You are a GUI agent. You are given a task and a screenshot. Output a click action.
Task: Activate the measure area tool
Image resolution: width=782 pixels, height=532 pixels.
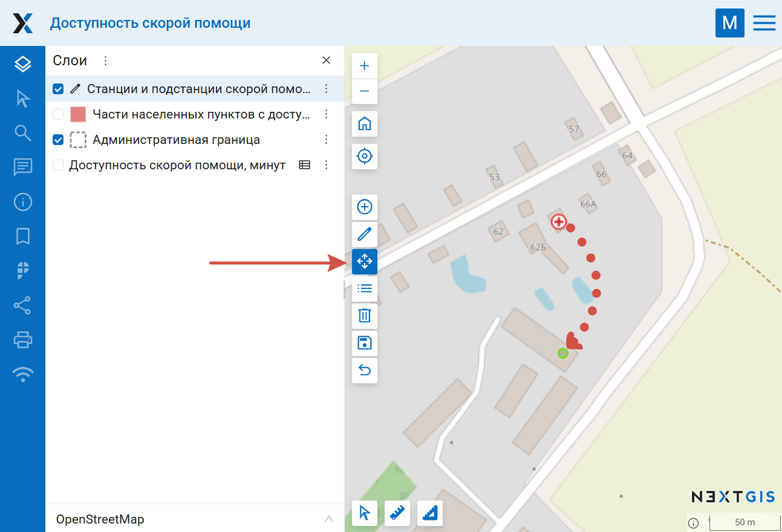[x=429, y=513]
